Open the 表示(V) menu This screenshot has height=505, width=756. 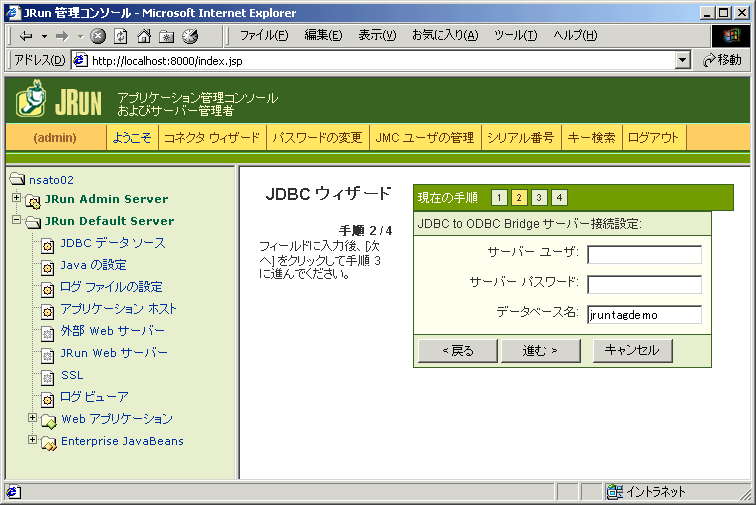pos(377,35)
